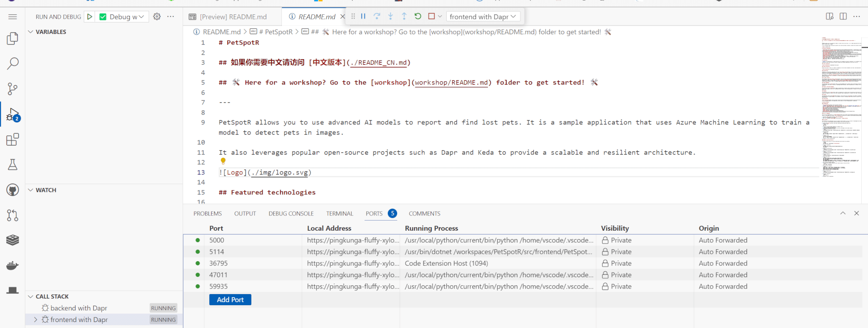Stop debugging with the red square
This screenshot has width=868, height=328.
click(x=431, y=17)
